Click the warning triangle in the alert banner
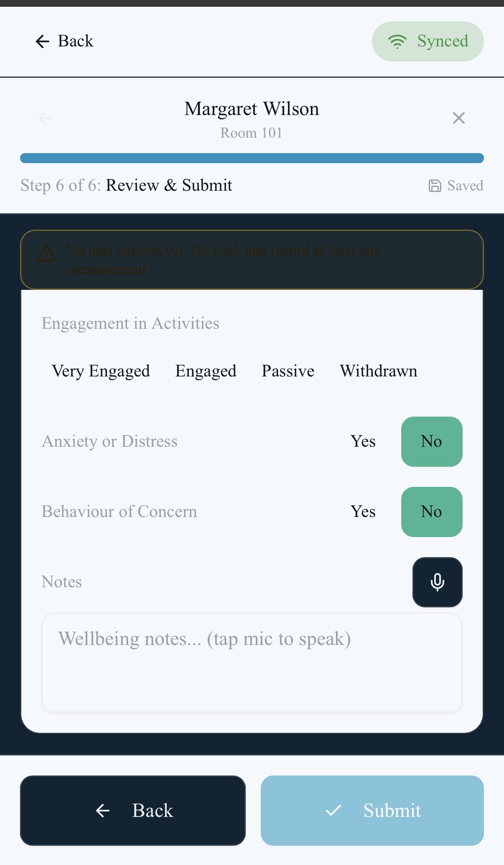The width and height of the screenshot is (504, 865). [x=47, y=253]
